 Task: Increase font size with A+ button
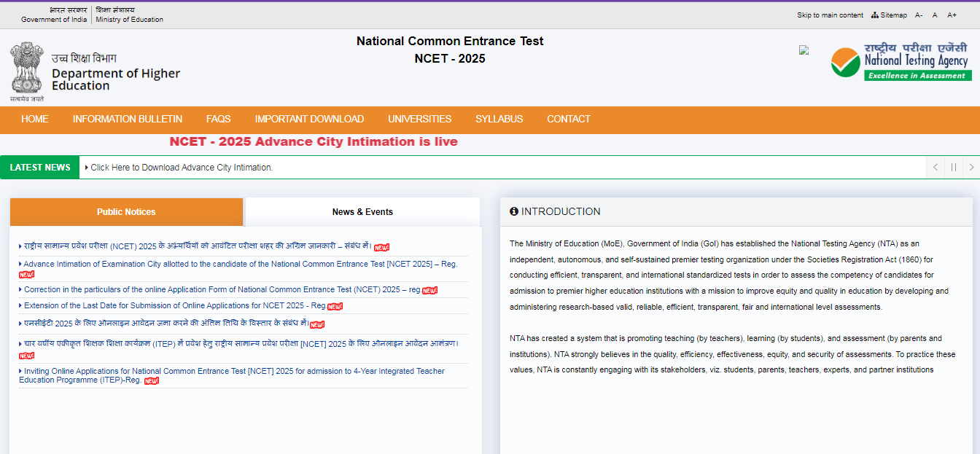coord(952,15)
